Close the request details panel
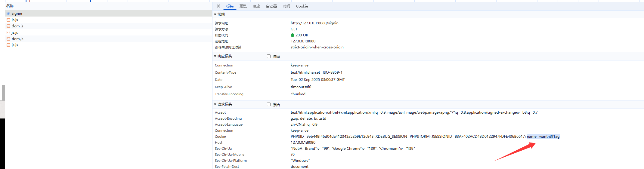Image resolution: width=644 pixels, height=169 pixels. coord(218,6)
